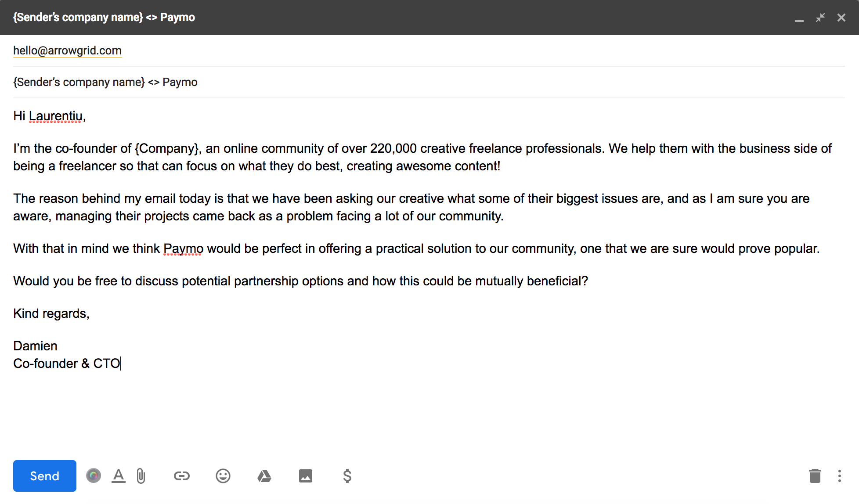Close the compose window
The height and width of the screenshot is (504, 859).
click(841, 18)
